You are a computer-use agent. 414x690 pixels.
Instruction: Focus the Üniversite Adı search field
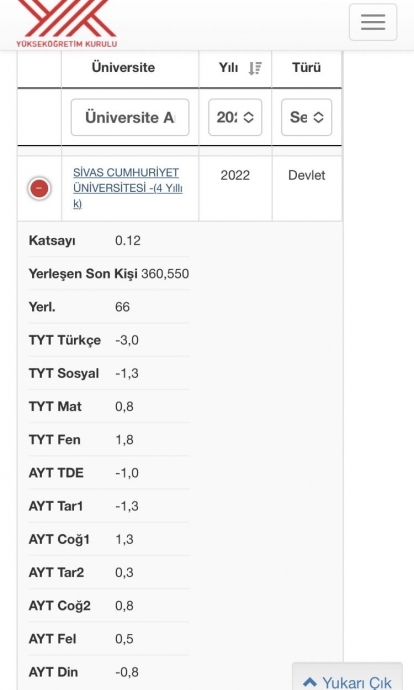coord(130,117)
